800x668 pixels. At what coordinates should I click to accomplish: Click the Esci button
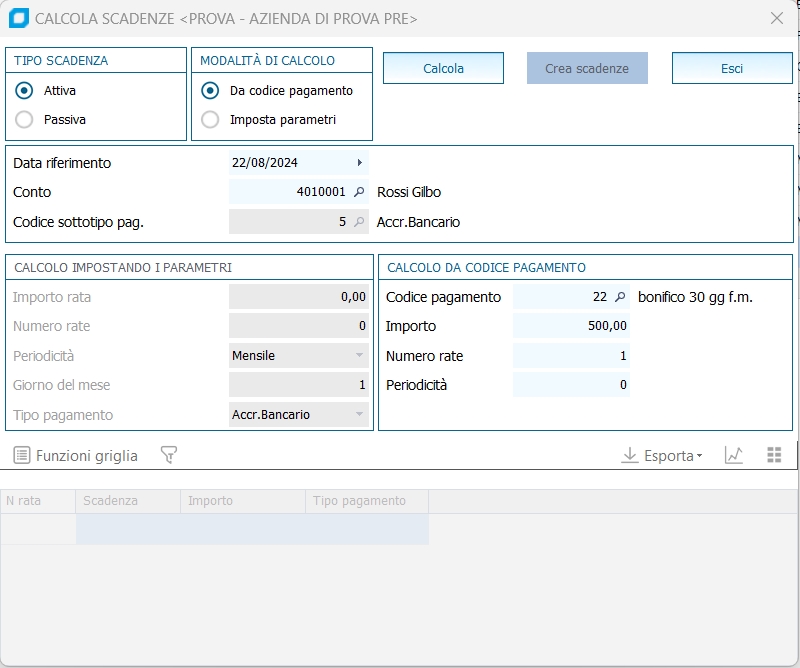732,69
